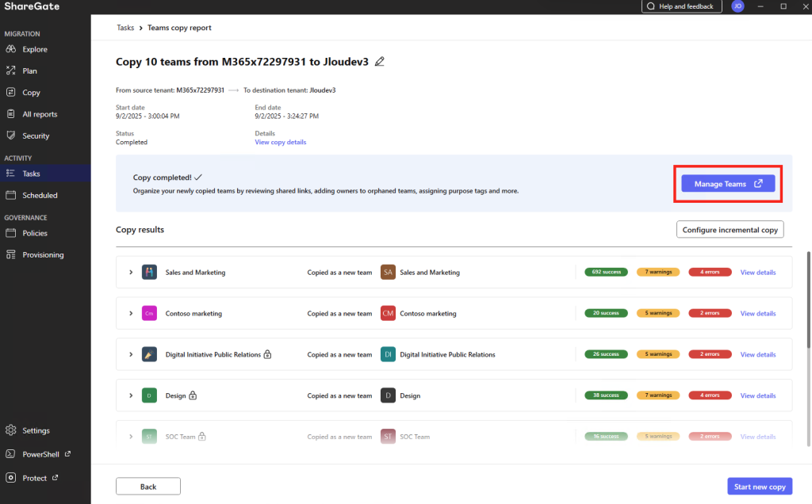Click the copy results vertical scrollbar
Viewport: 812px width, 504px height.
click(808, 300)
